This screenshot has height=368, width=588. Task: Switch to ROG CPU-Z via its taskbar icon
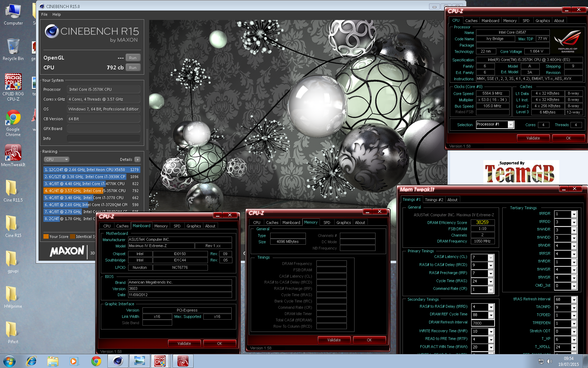[x=160, y=361]
